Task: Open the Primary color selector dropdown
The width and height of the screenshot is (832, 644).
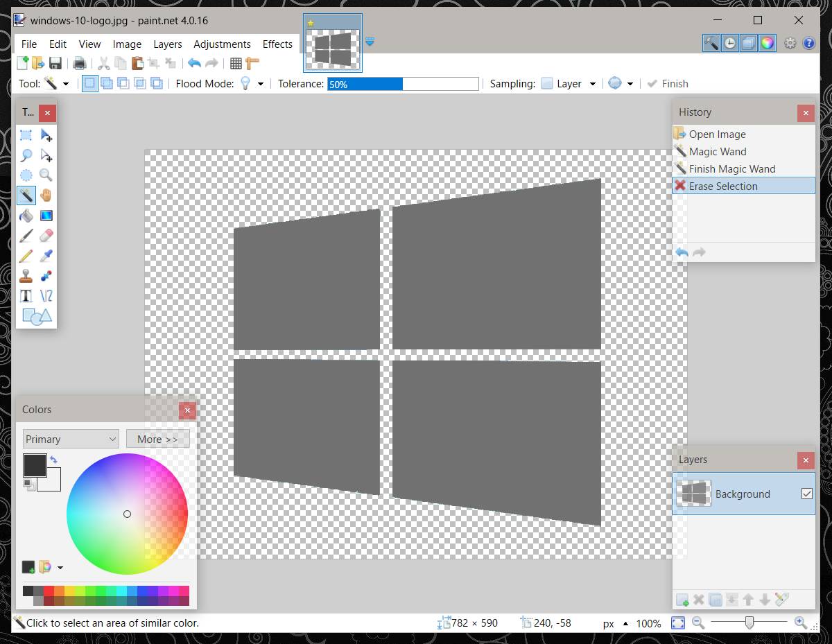Action: click(69, 439)
